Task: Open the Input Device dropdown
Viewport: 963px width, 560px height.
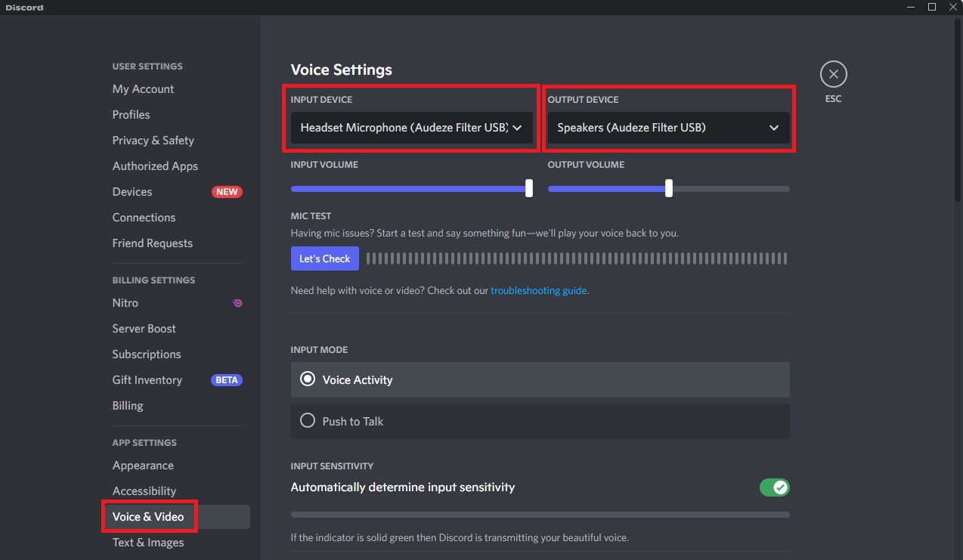Action: (x=412, y=128)
